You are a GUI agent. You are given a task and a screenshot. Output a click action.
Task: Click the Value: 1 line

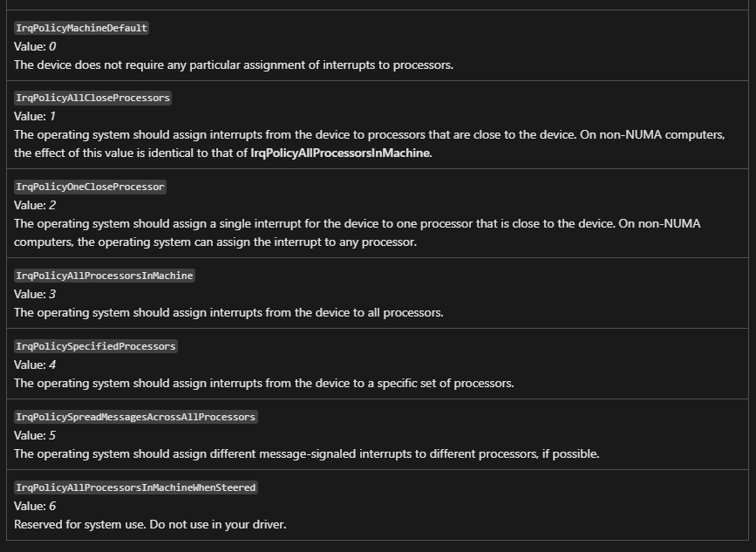pos(35,116)
